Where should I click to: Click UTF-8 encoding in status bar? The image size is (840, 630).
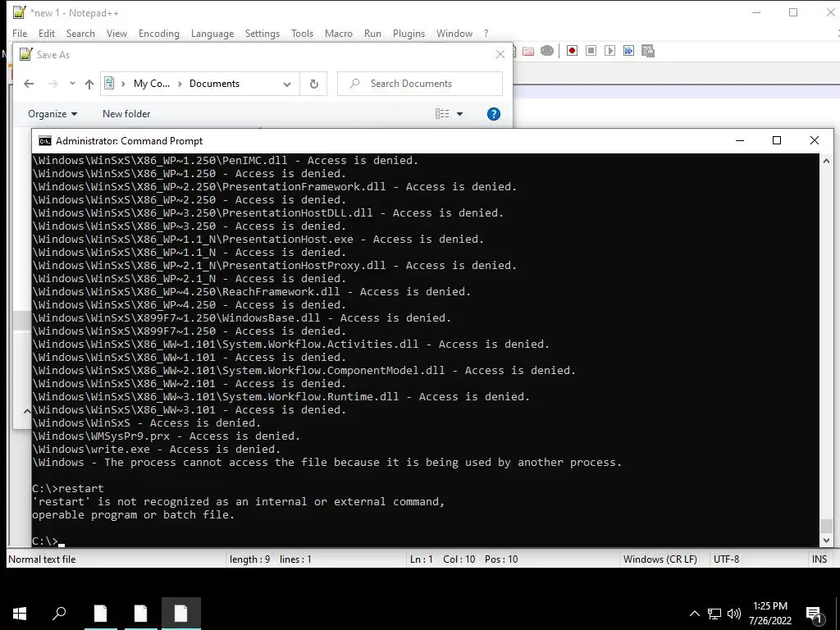[x=726, y=559]
